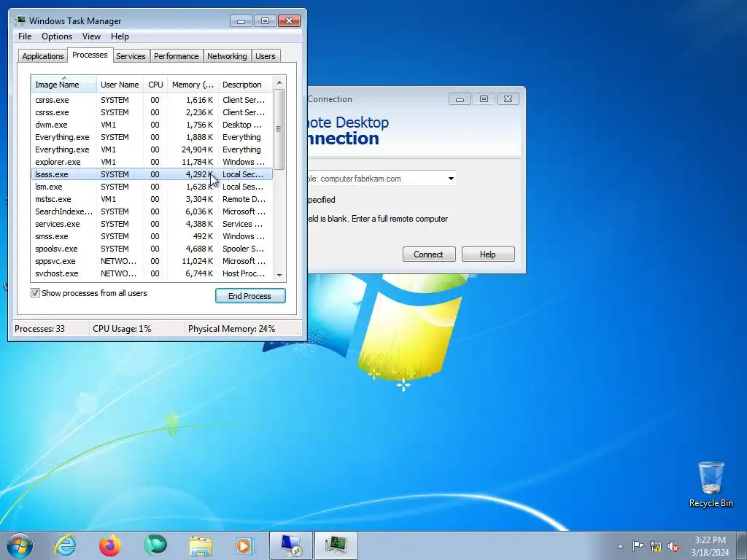The height and width of the screenshot is (560, 747).
Task: Open the clock showing 3:22 PM
Action: 710,546
